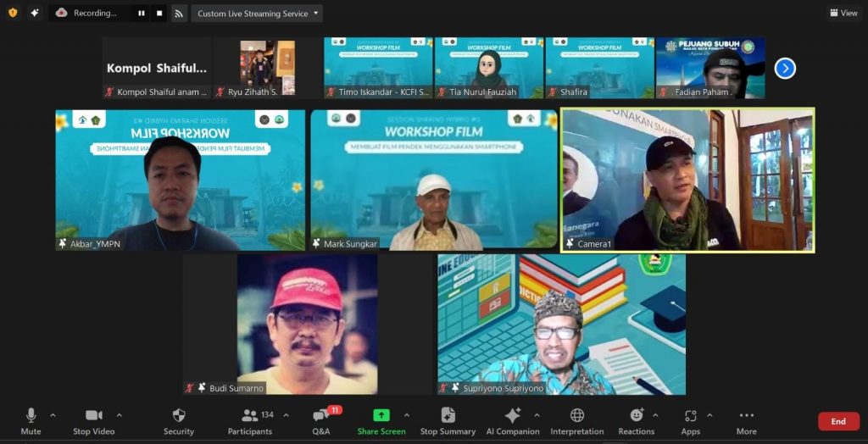This screenshot has width=868, height=444.
Task: Open the View menu at top-right
Action: tap(843, 13)
